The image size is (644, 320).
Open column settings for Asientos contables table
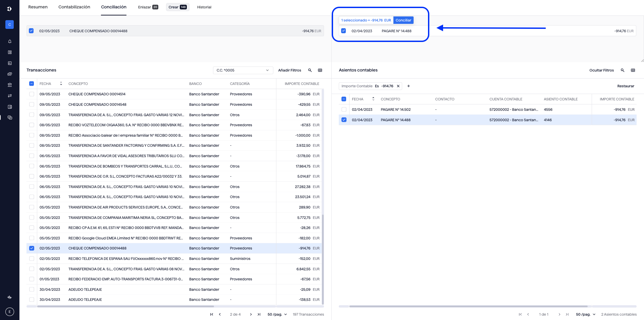click(633, 70)
